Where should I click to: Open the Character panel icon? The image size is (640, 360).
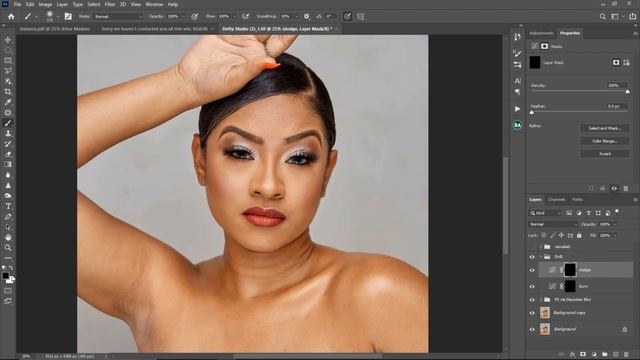[x=518, y=81]
